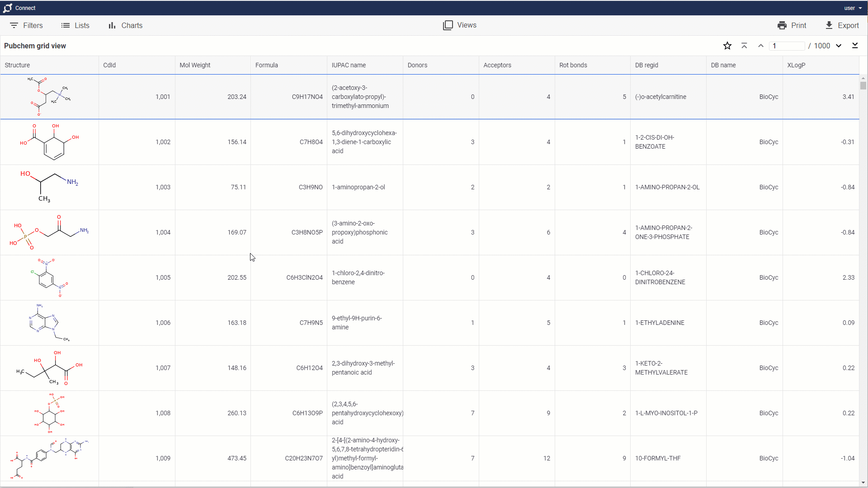This screenshot has width=868, height=488.
Task: Click the Donors column header
Action: click(x=417, y=65)
